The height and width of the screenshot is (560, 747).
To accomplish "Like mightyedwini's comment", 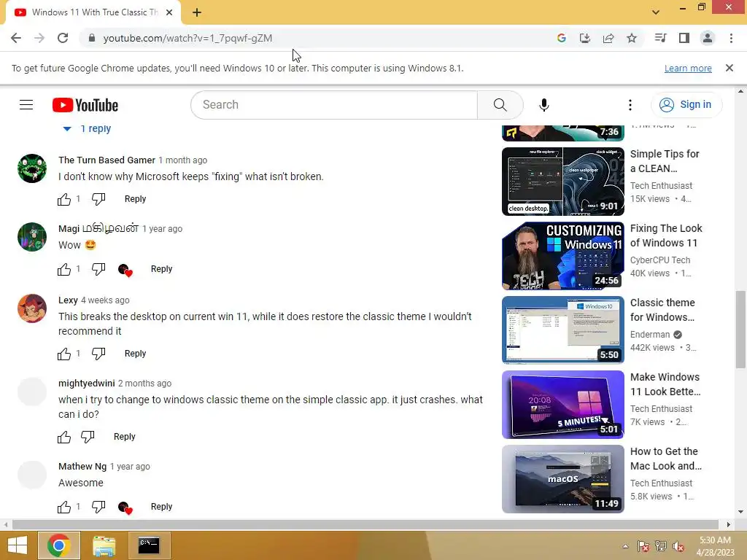I will pyautogui.click(x=64, y=437).
